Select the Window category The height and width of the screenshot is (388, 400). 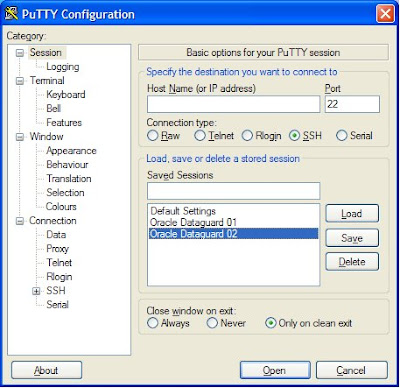46,136
